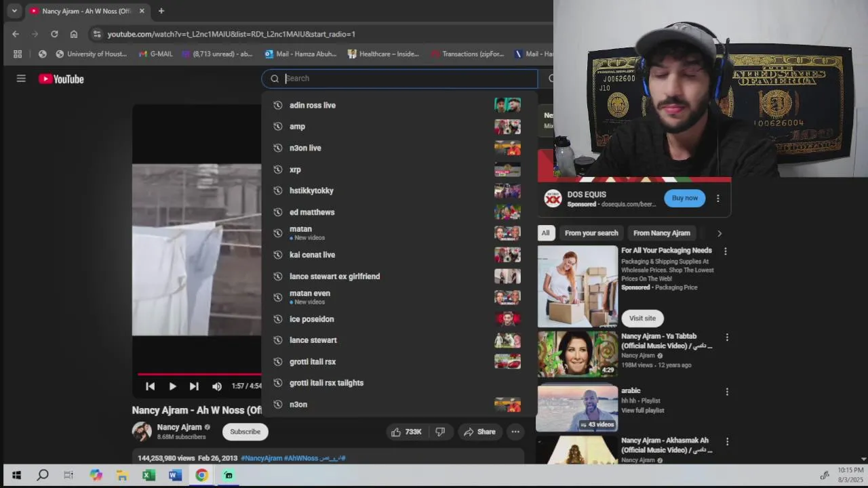The height and width of the screenshot is (488, 868).
Task: Open File Explorer from the taskbar
Action: point(122,475)
